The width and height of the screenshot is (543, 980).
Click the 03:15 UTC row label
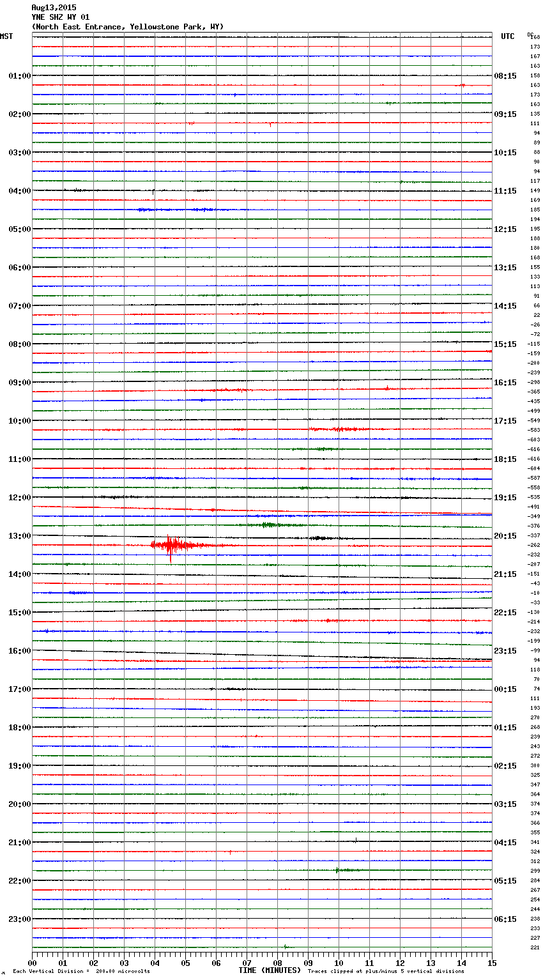click(505, 804)
